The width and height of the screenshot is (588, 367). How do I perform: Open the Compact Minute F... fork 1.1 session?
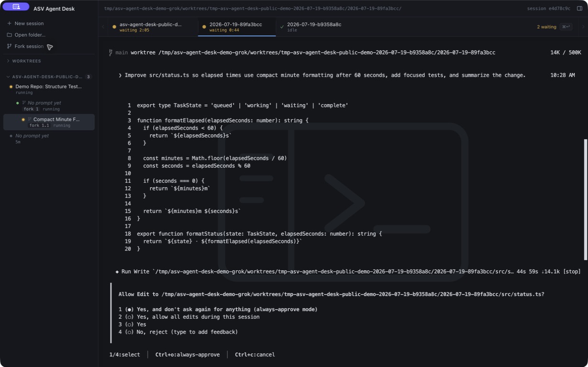point(49,122)
